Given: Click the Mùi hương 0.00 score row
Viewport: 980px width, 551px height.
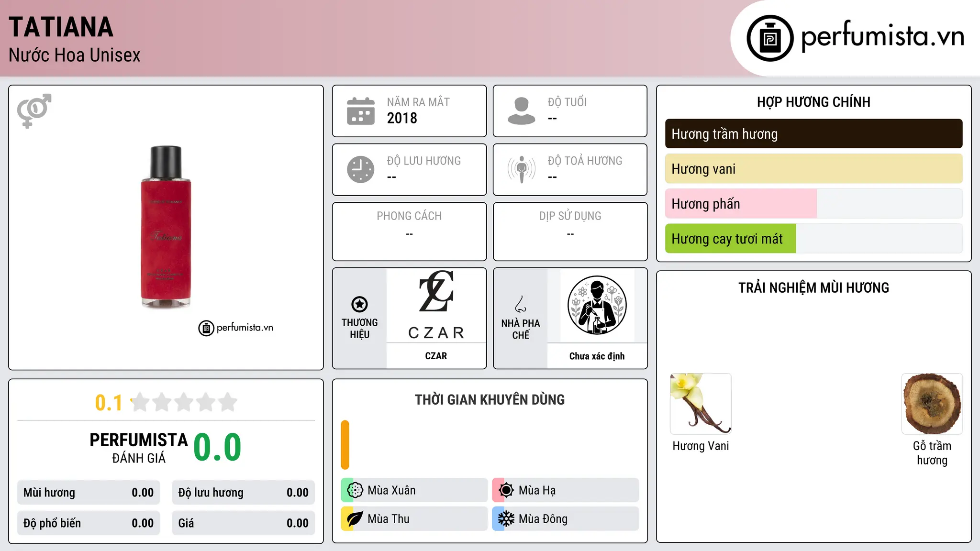Looking at the screenshot, I should click(89, 493).
